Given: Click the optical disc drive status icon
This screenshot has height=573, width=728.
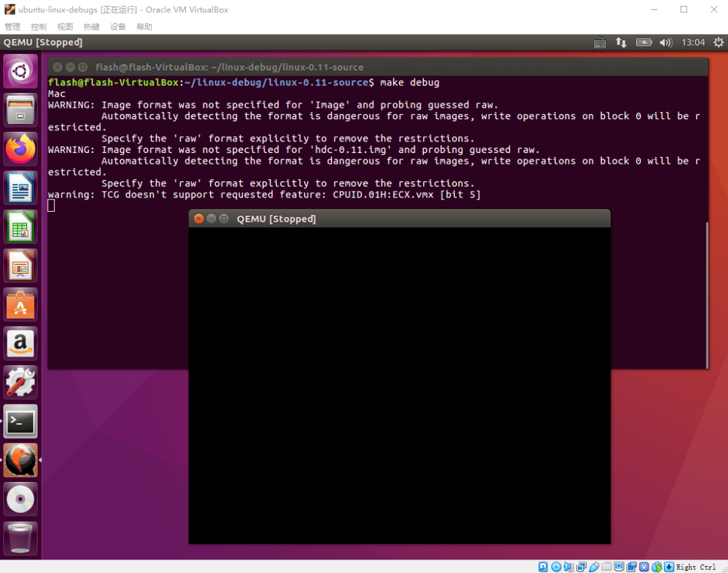Looking at the screenshot, I should click(555, 566).
